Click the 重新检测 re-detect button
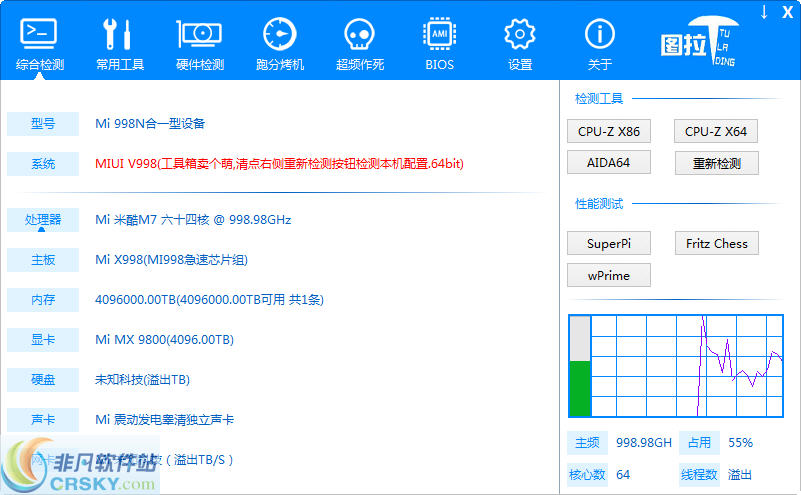The height and width of the screenshot is (495, 801). (717, 163)
